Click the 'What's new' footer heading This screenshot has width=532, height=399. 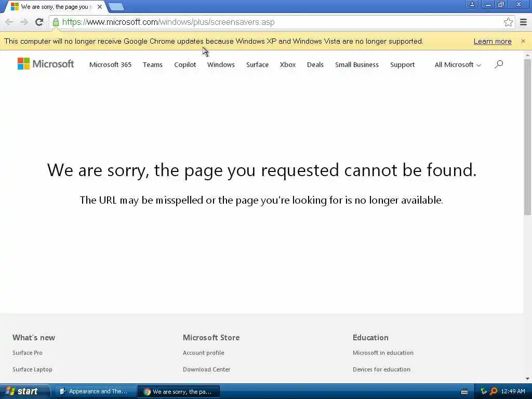click(34, 338)
